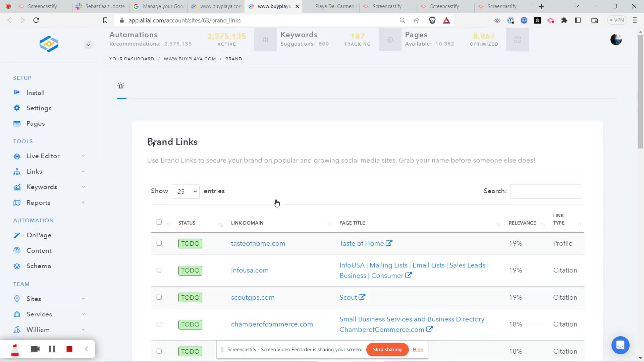Open the OnPage automation menu item

coord(39,235)
